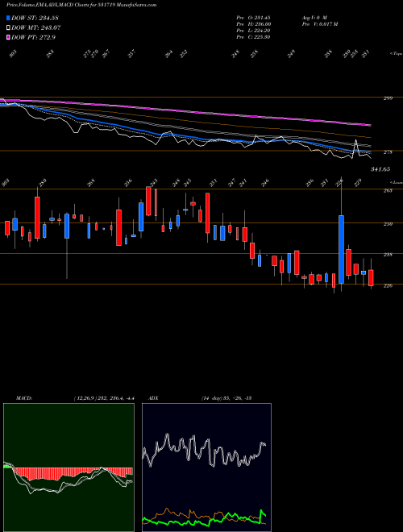Click the ADX indicator panel
The height and width of the screenshot is (532, 403).
[x=206, y=468]
